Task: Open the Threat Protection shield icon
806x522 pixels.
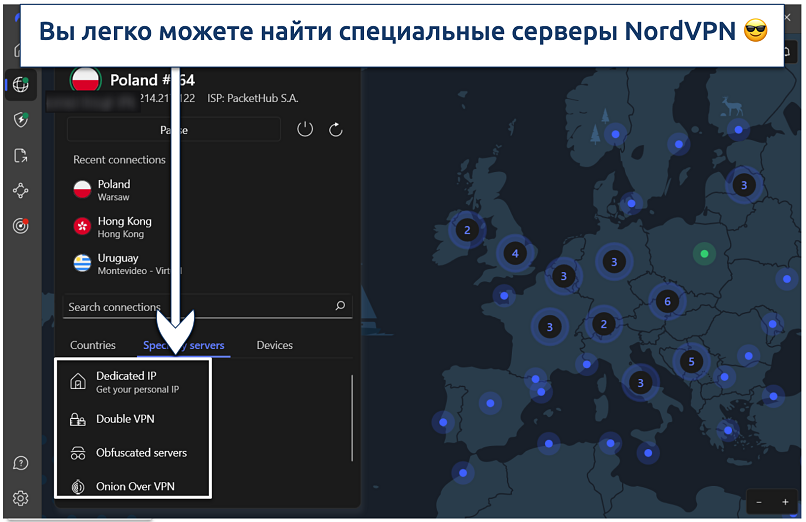Action: (x=21, y=120)
